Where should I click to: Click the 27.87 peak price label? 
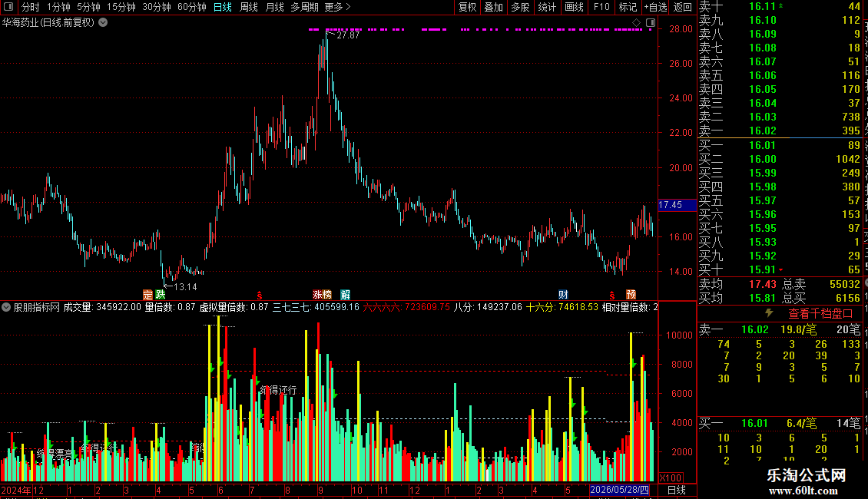[348, 35]
